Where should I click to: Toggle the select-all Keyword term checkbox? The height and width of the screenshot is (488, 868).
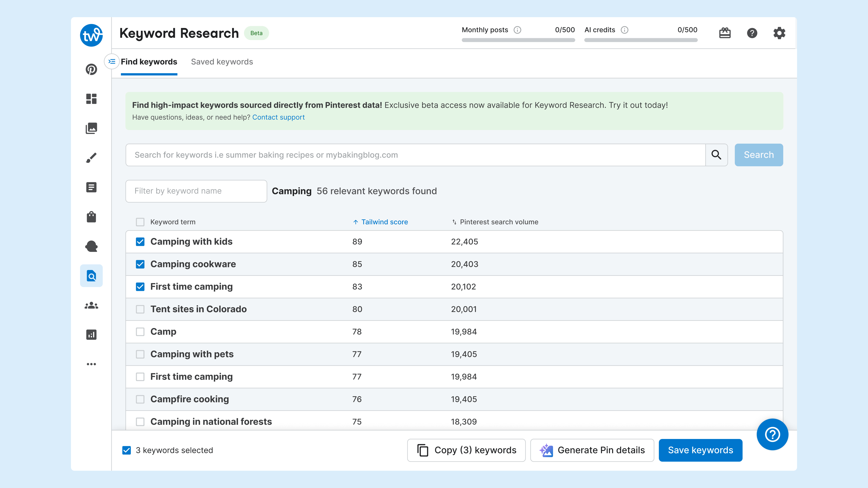140,222
